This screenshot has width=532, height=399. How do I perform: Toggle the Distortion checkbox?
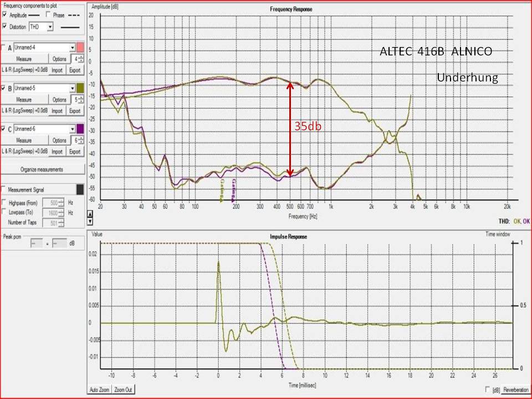[x=4, y=26]
